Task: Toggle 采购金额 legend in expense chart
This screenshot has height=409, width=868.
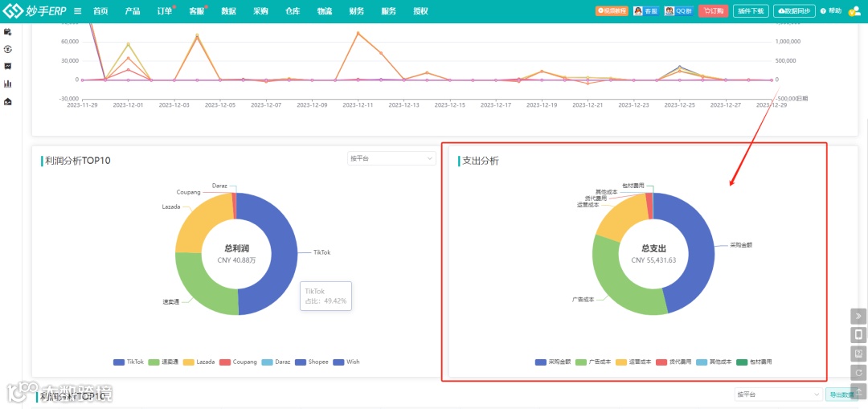Action: pyautogui.click(x=552, y=362)
